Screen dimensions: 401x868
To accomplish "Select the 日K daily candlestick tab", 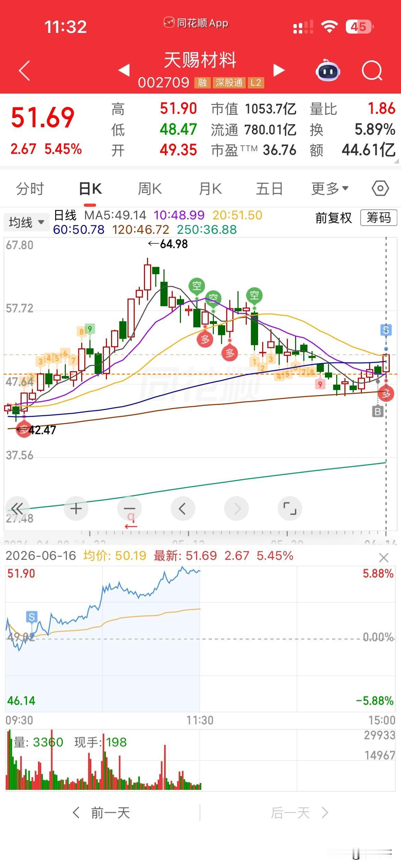I will 90,189.
